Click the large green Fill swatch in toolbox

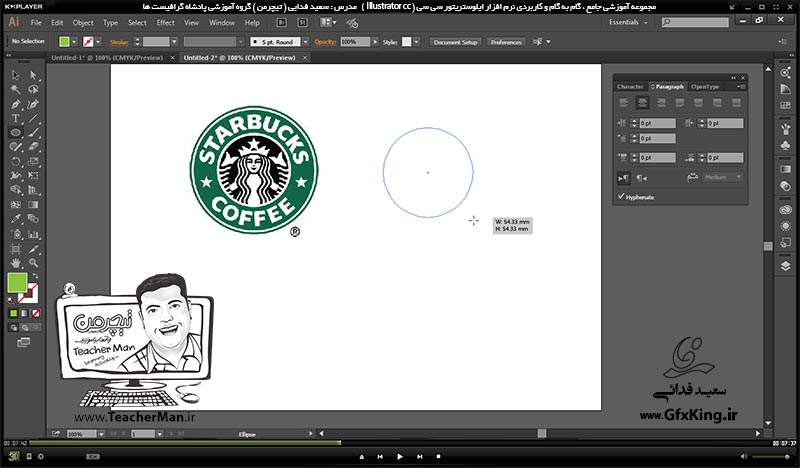pos(17,283)
